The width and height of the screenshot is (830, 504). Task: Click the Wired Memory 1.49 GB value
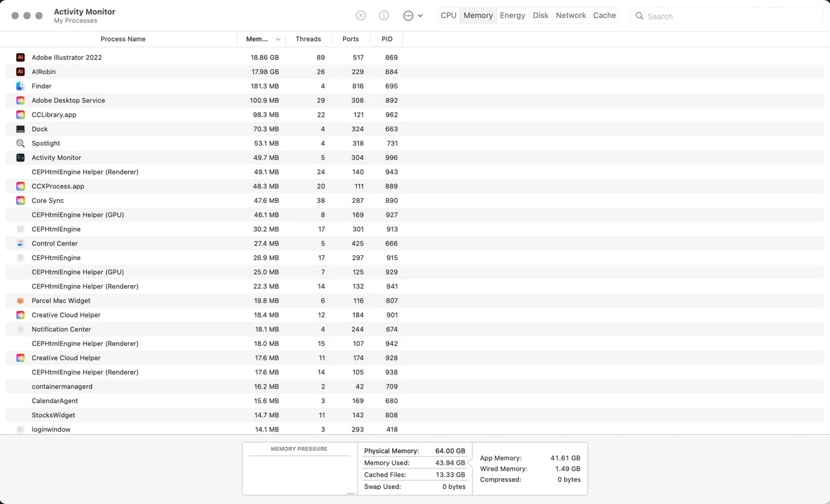[x=567, y=468]
